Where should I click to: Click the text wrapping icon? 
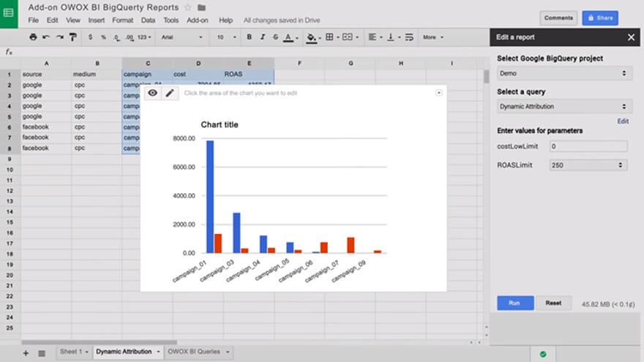[409, 37]
